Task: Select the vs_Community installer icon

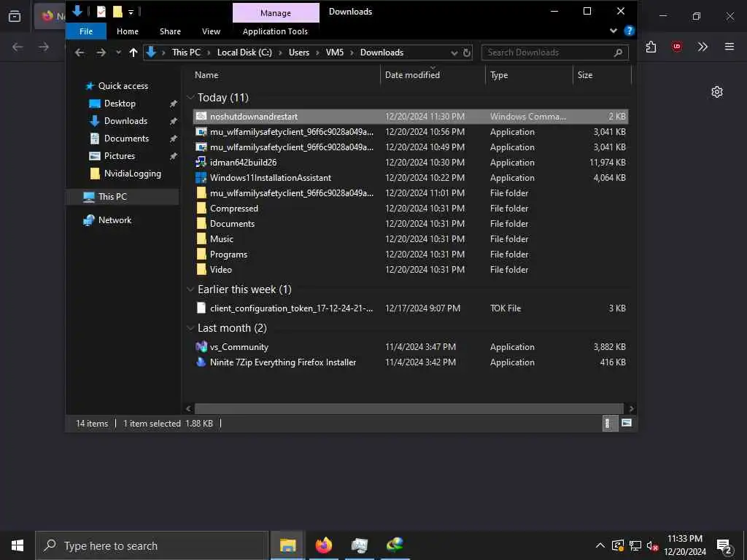Action: point(201,346)
